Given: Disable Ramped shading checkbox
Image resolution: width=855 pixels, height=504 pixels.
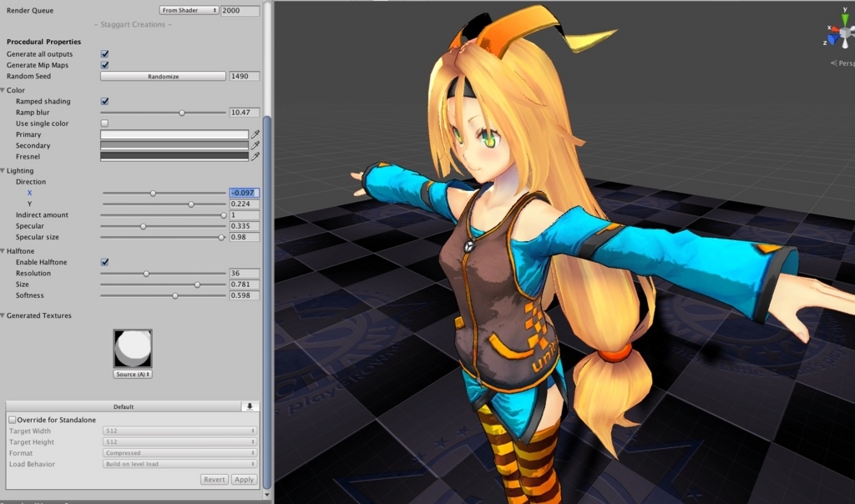Looking at the screenshot, I should pos(104,101).
